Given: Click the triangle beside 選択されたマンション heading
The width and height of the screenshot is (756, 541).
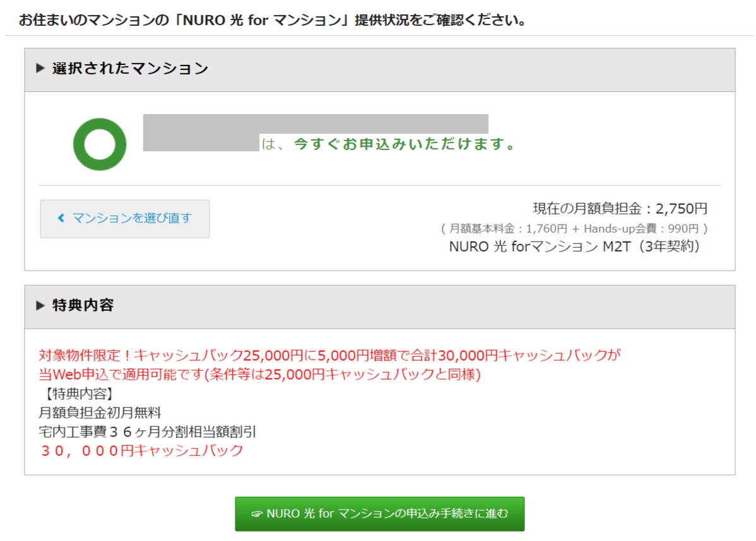Looking at the screenshot, I should pos(40,68).
